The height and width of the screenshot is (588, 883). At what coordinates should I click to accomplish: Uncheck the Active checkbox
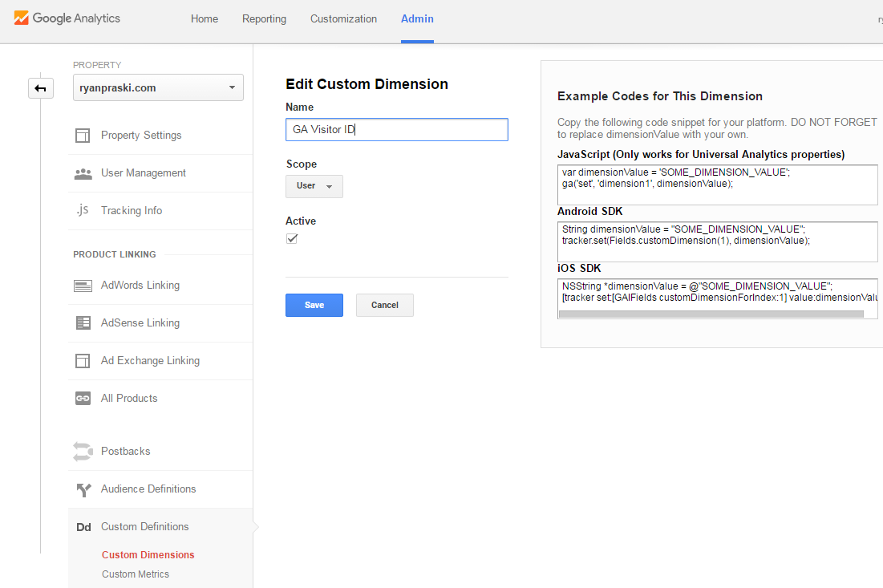pyautogui.click(x=292, y=238)
